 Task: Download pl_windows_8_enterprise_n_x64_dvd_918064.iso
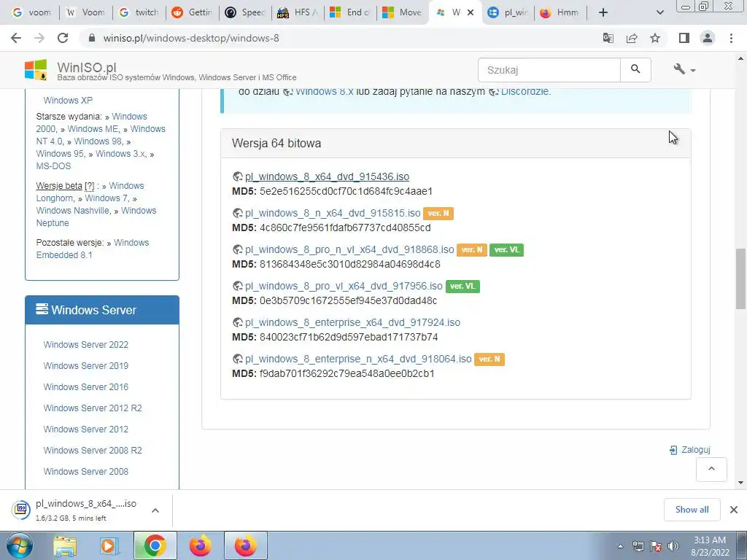pos(358,359)
